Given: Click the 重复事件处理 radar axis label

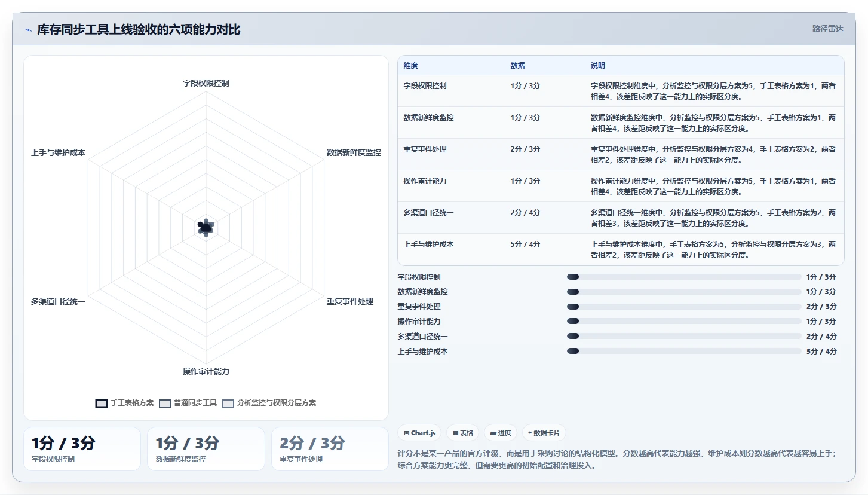Looking at the screenshot, I should pyautogui.click(x=350, y=301).
